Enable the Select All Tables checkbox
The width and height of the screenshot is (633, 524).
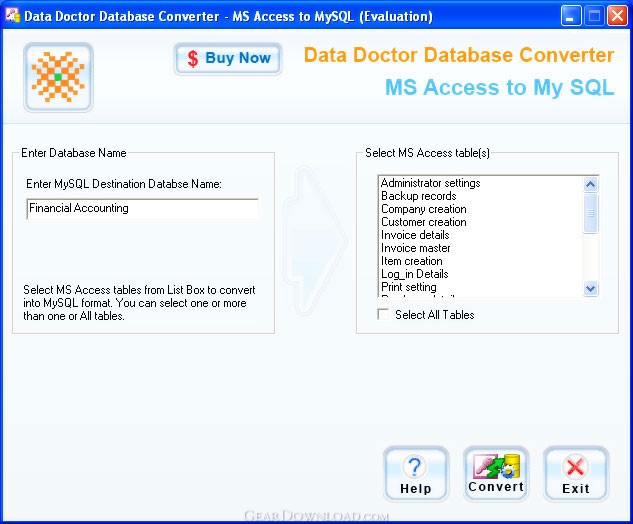click(383, 314)
